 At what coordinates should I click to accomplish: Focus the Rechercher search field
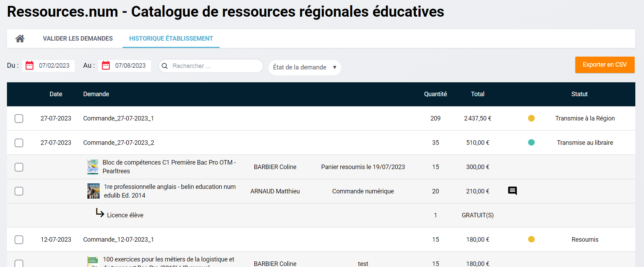[x=215, y=66]
